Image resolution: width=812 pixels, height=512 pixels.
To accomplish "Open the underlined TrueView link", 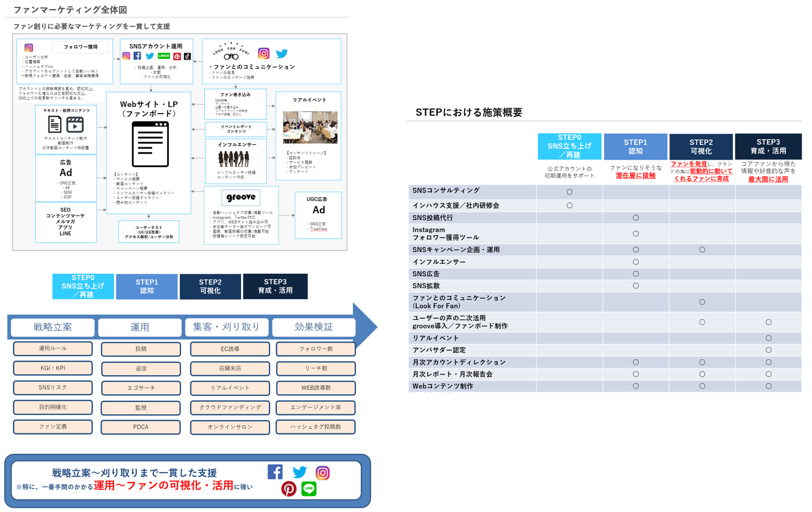I will (x=319, y=229).
